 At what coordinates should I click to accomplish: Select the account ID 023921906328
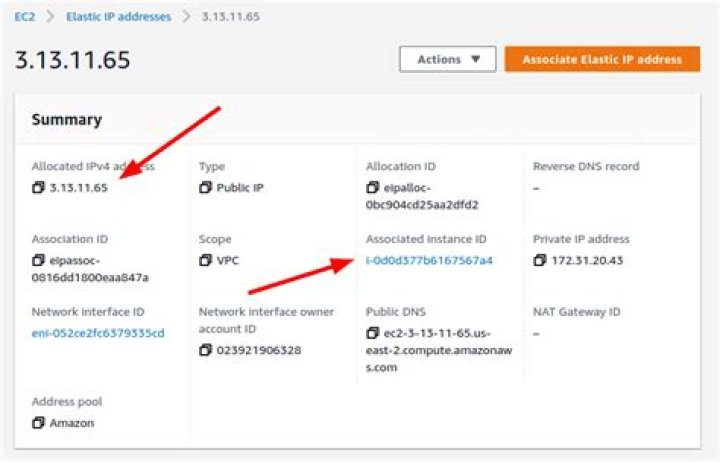(259, 350)
